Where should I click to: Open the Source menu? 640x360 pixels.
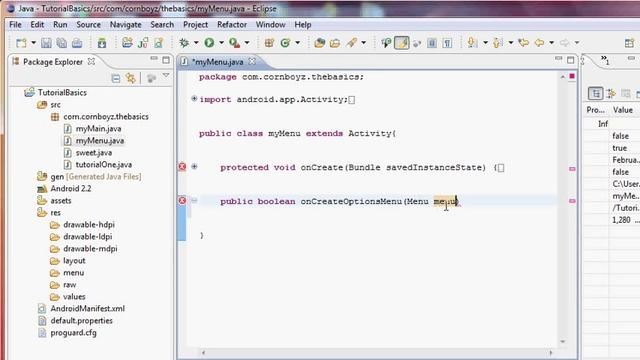click(88, 24)
